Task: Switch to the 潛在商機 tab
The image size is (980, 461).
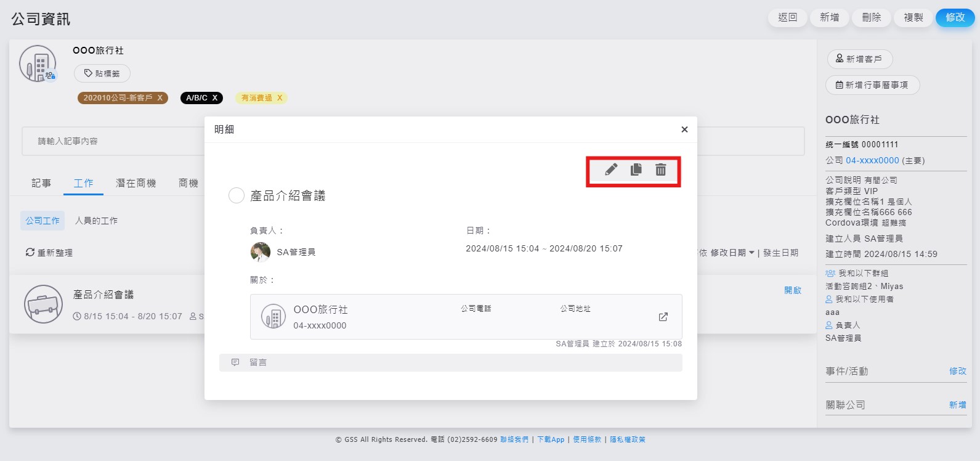Action: point(136,183)
